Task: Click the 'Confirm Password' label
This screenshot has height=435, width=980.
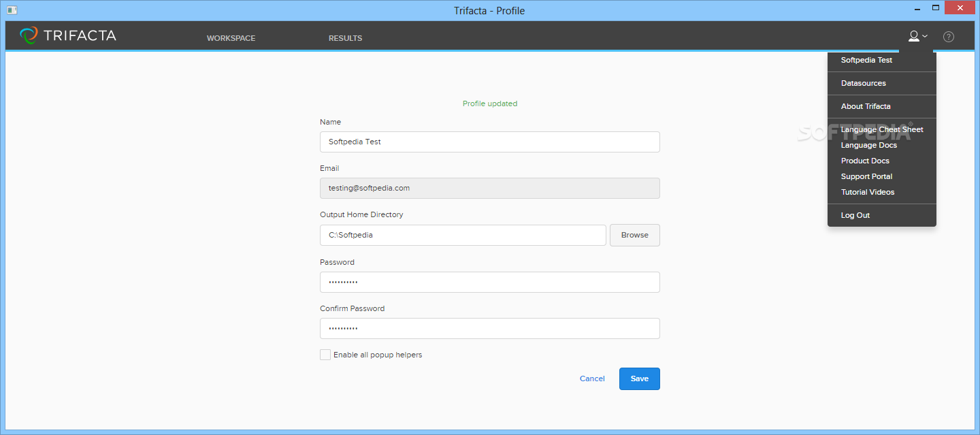Action: pos(352,308)
